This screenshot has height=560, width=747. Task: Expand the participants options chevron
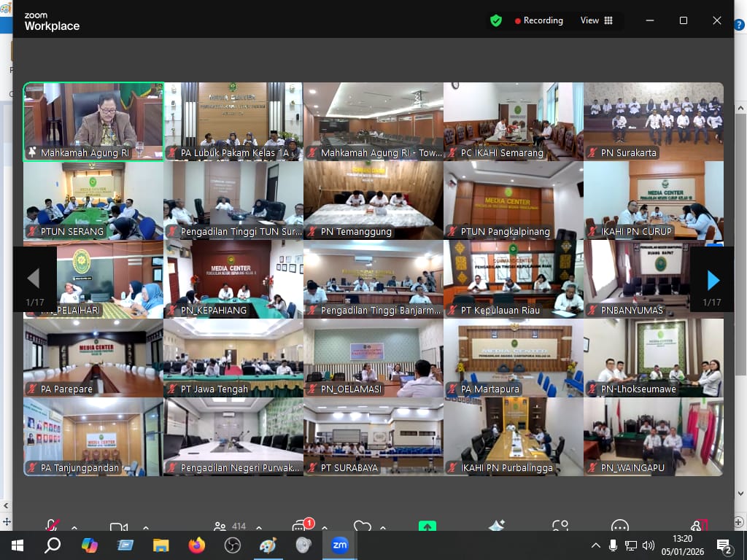click(259, 527)
